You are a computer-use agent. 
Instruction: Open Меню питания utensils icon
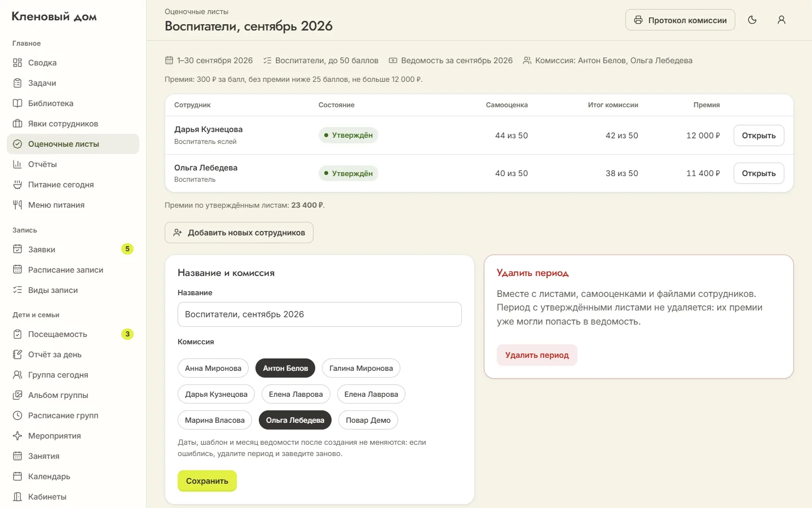click(x=17, y=205)
